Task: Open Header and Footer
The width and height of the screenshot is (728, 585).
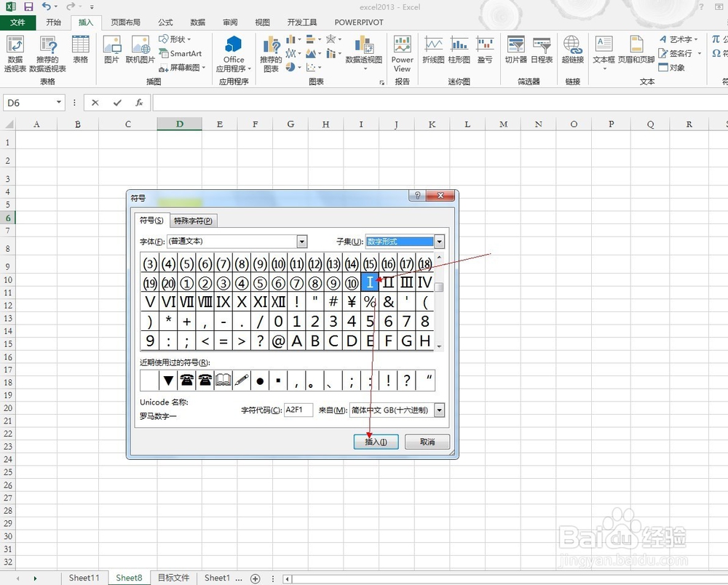Action: tap(636, 49)
